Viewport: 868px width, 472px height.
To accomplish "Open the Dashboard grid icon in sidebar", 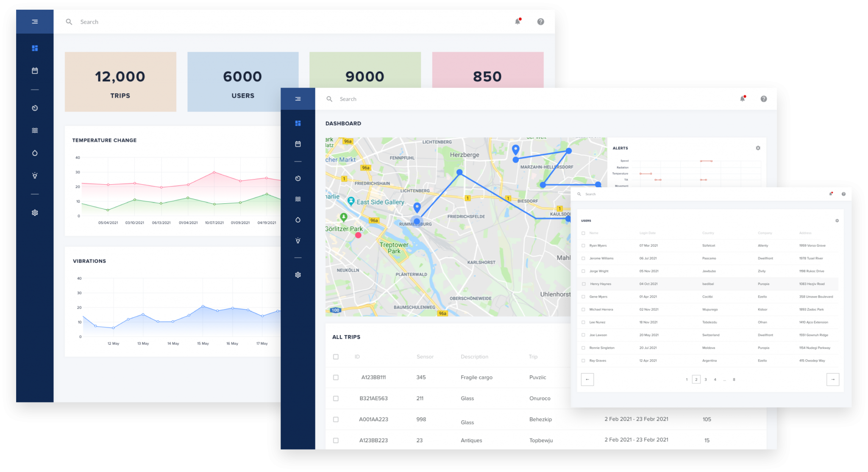I will click(x=298, y=123).
